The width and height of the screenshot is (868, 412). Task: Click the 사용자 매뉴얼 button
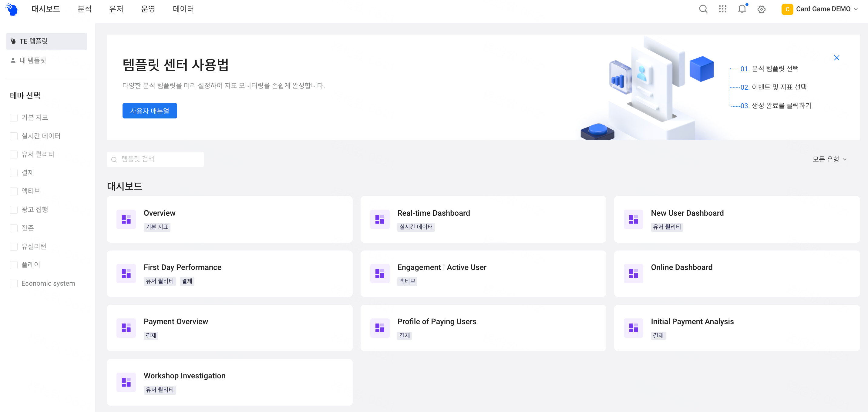[x=150, y=111]
